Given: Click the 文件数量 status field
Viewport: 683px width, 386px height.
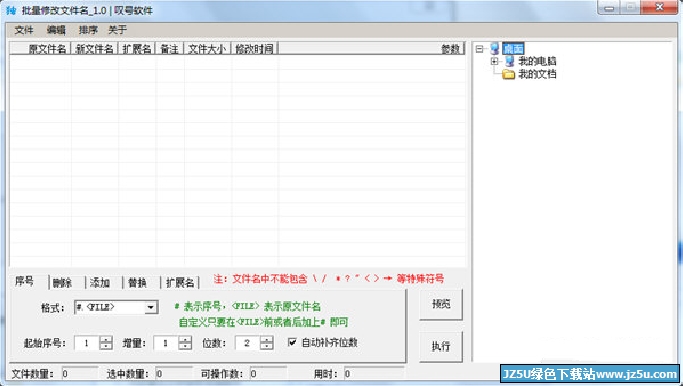Looking at the screenshot, I should 80,374.
